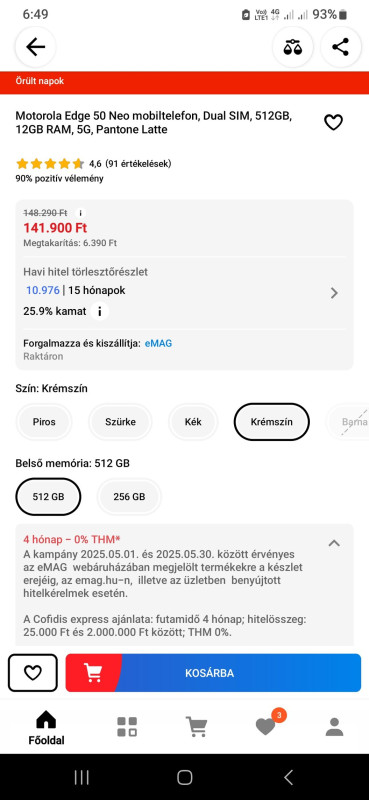Tap the share icon

[x=340, y=47]
